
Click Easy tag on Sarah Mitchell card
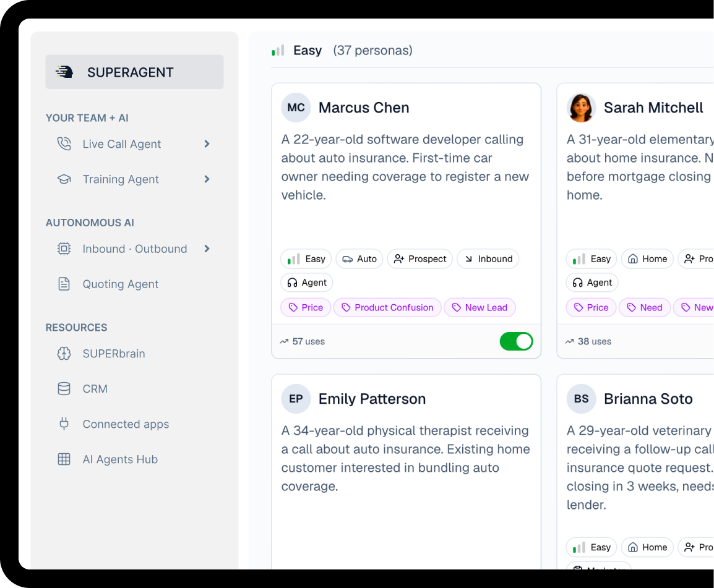pos(591,259)
